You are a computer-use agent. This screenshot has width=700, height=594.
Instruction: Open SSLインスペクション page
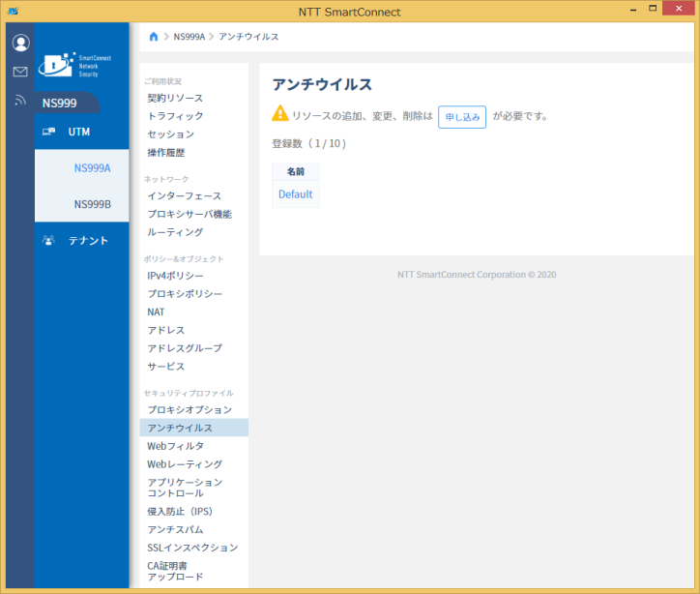pos(192,548)
